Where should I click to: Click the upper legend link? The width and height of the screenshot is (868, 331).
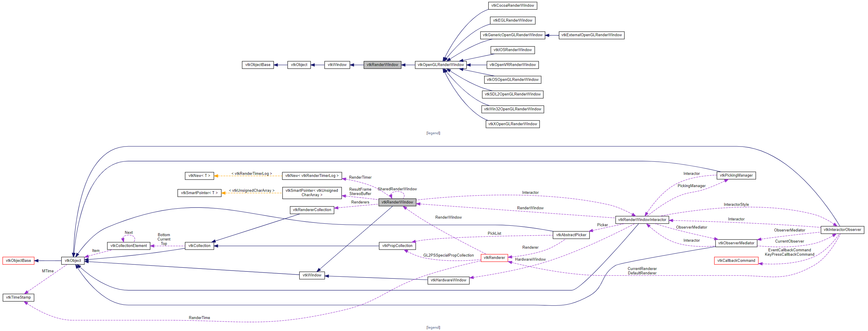click(x=433, y=133)
